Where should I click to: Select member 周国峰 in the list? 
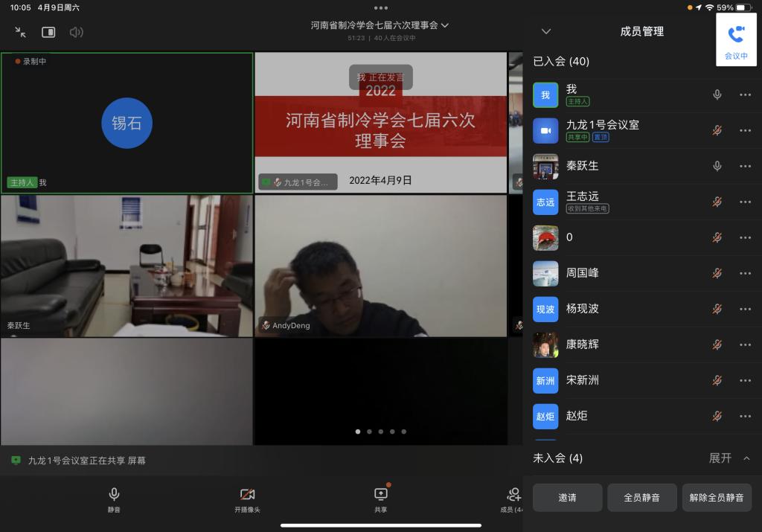582,273
